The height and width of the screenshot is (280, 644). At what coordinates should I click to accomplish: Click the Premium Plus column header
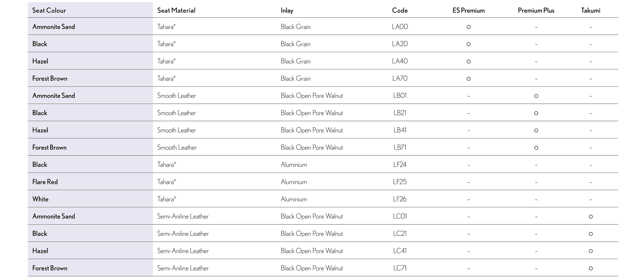coord(536,10)
